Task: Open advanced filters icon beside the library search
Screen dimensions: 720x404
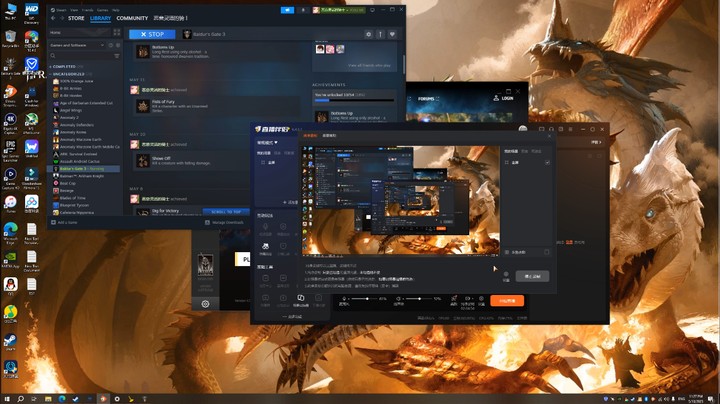Action: (117, 56)
